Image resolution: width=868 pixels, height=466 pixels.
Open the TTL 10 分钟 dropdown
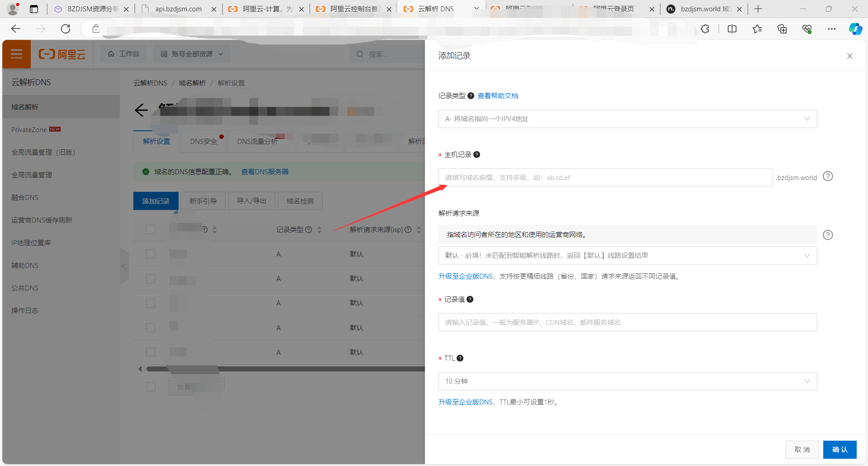(627, 381)
